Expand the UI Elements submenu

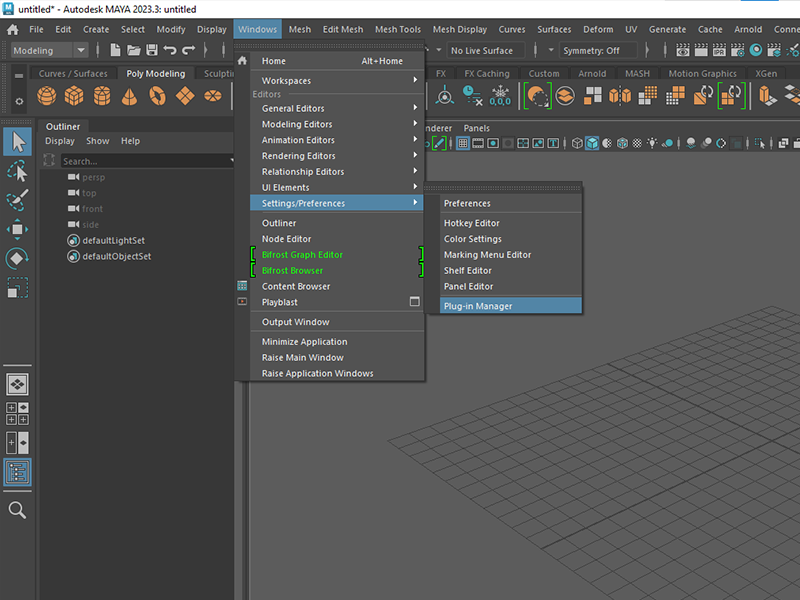[337, 187]
